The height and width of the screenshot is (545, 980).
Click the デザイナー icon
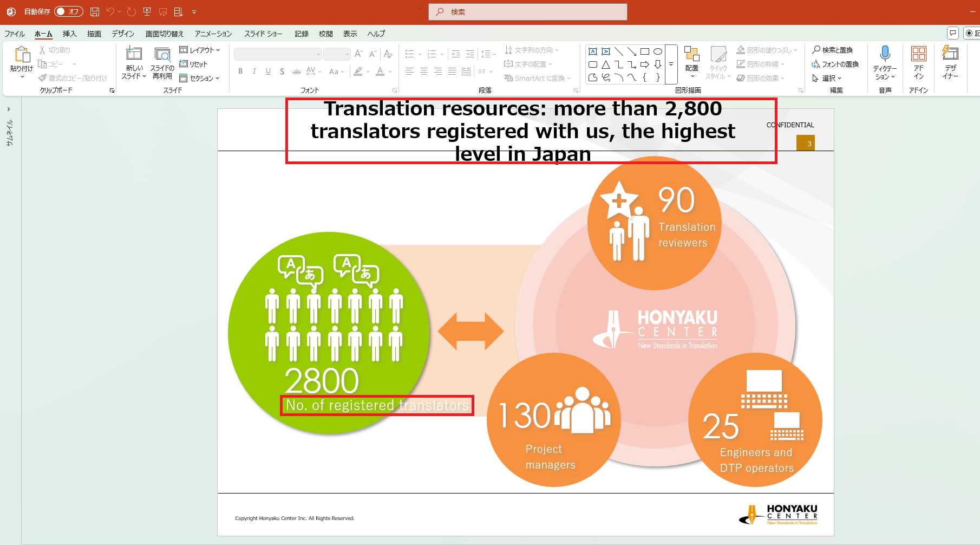coord(950,53)
